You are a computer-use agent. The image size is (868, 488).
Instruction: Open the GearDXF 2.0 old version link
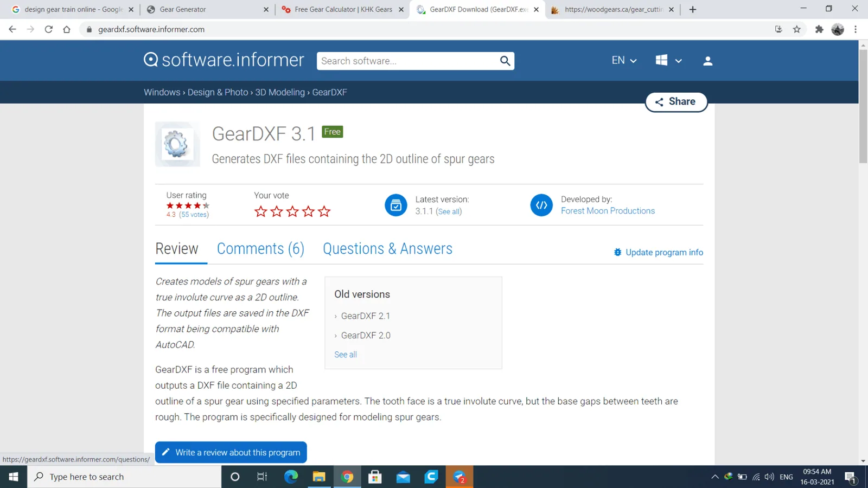click(366, 336)
